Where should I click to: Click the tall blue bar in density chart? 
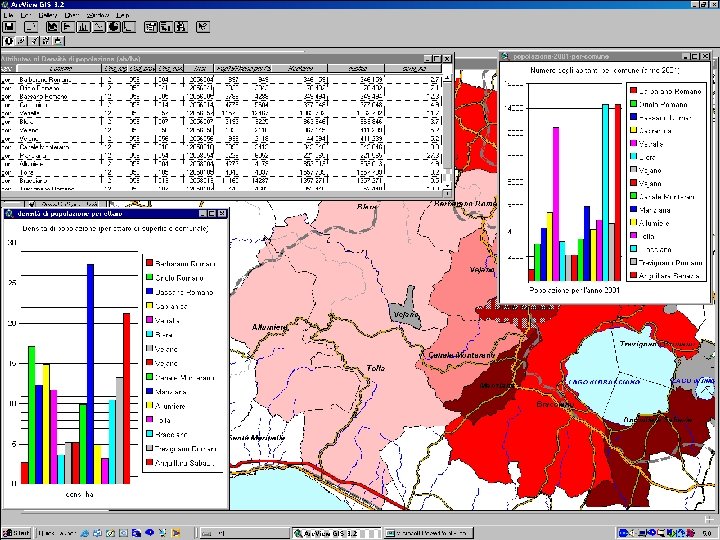[x=90, y=374]
